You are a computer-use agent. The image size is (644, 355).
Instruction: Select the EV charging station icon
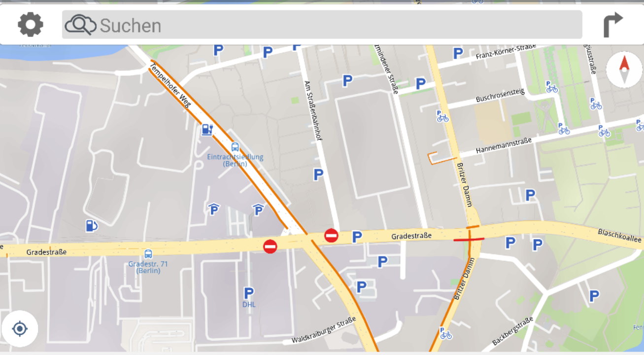pyautogui.click(x=207, y=130)
